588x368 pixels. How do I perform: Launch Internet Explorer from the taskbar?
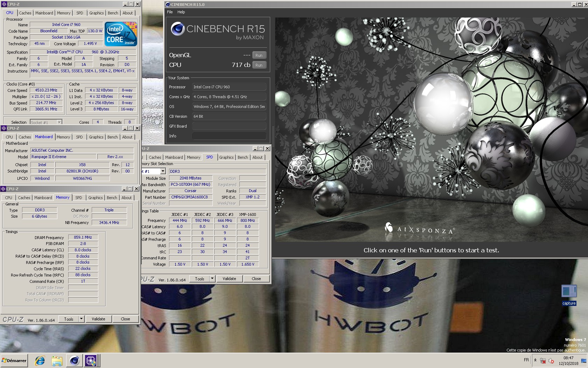[x=40, y=360]
